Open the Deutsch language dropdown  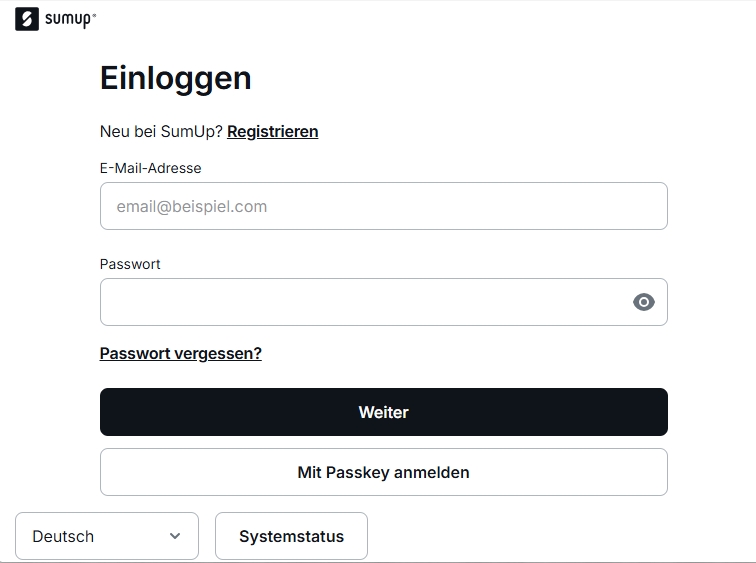(107, 536)
